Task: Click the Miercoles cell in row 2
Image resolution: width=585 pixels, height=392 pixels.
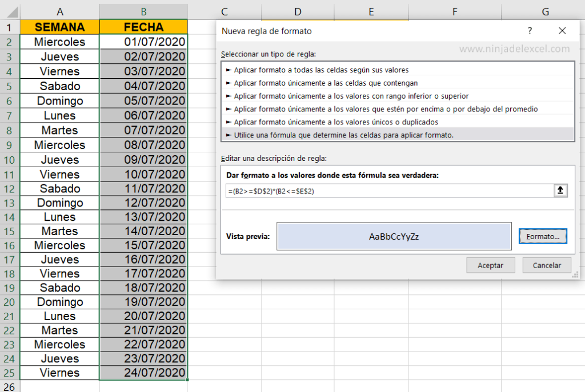Action: [59, 42]
